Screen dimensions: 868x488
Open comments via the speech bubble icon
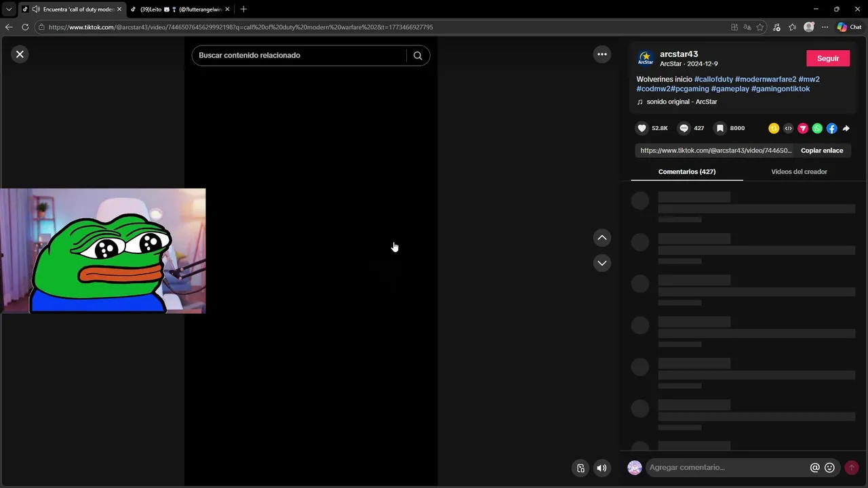pyautogui.click(x=684, y=128)
